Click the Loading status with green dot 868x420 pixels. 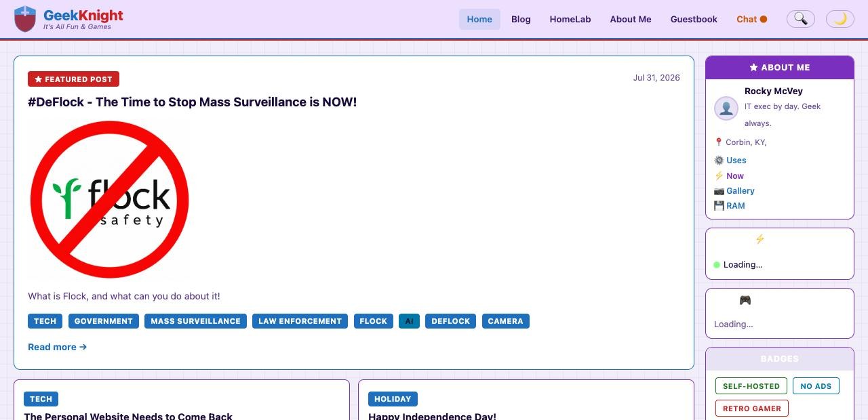[738, 265]
